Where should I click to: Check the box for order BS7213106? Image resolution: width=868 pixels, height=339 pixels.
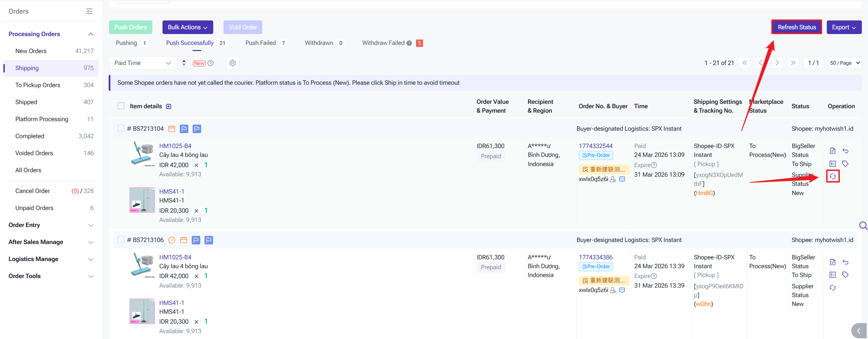(121, 240)
